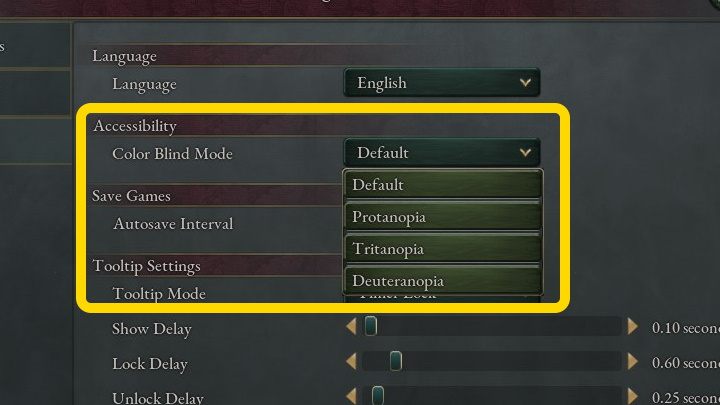Collapse the Color Blind Mode dropdown

coord(441,153)
